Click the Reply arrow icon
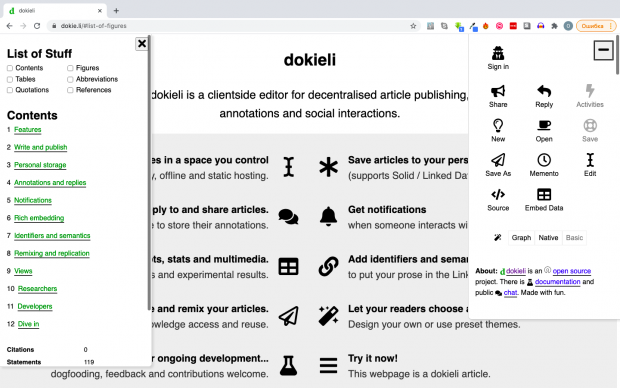This screenshot has width=620, height=388. click(x=544, y=91)
